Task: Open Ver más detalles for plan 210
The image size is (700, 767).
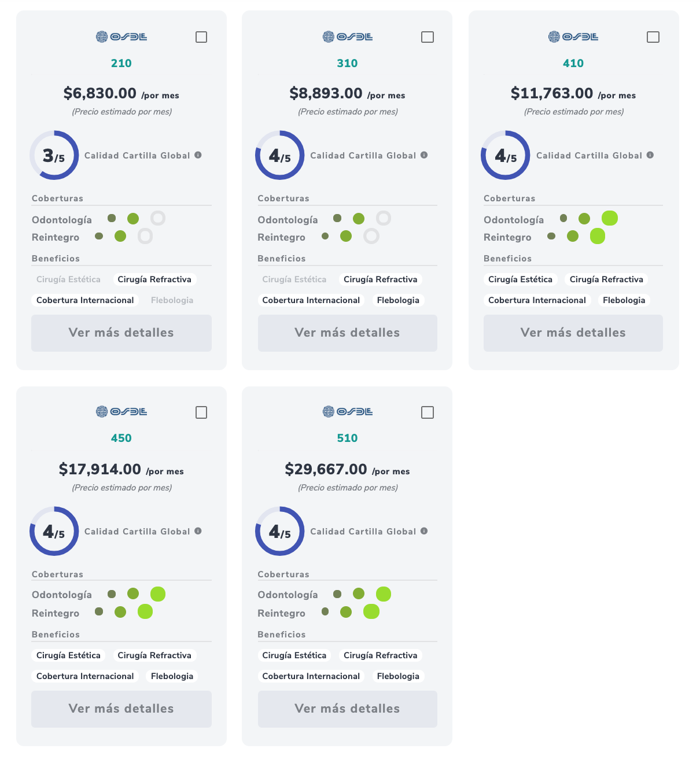Action: pyautogui.click(x=121, y=333)
